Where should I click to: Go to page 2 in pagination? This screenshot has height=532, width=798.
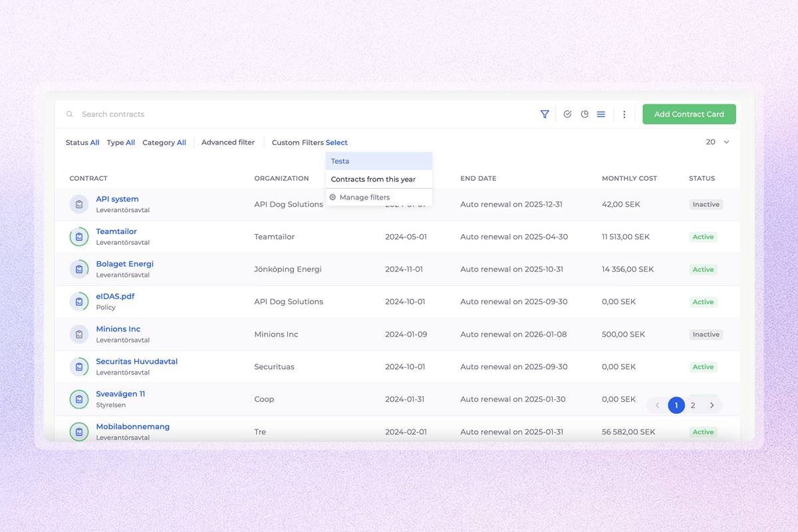693,405
